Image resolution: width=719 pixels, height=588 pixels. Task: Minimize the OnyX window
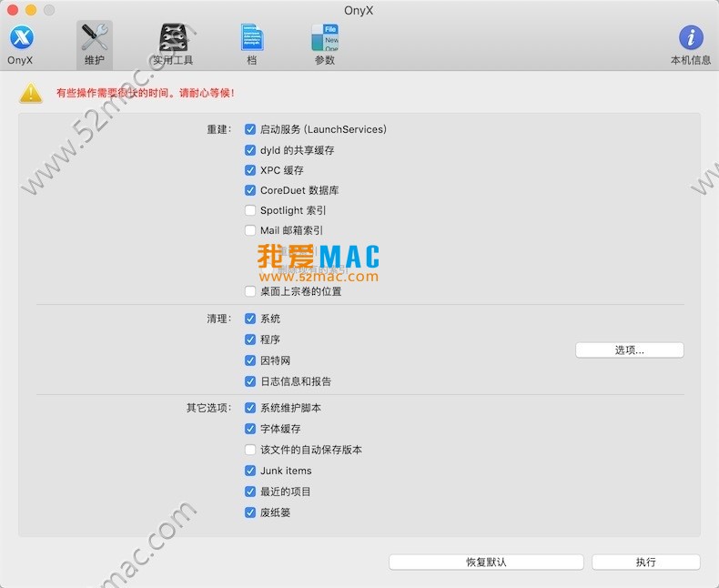point(31,10)
